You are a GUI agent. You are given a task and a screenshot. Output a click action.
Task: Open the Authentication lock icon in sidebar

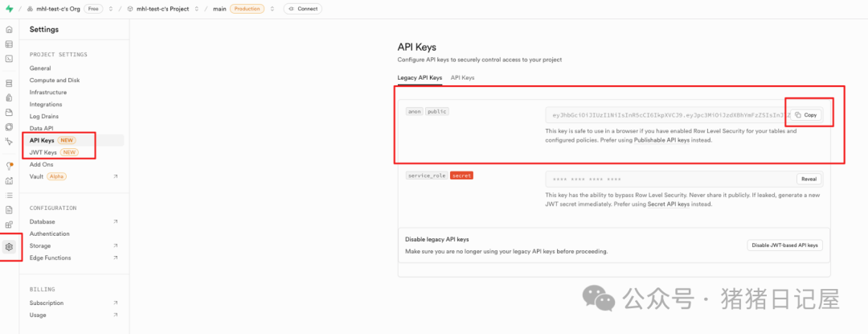[9, 98]
